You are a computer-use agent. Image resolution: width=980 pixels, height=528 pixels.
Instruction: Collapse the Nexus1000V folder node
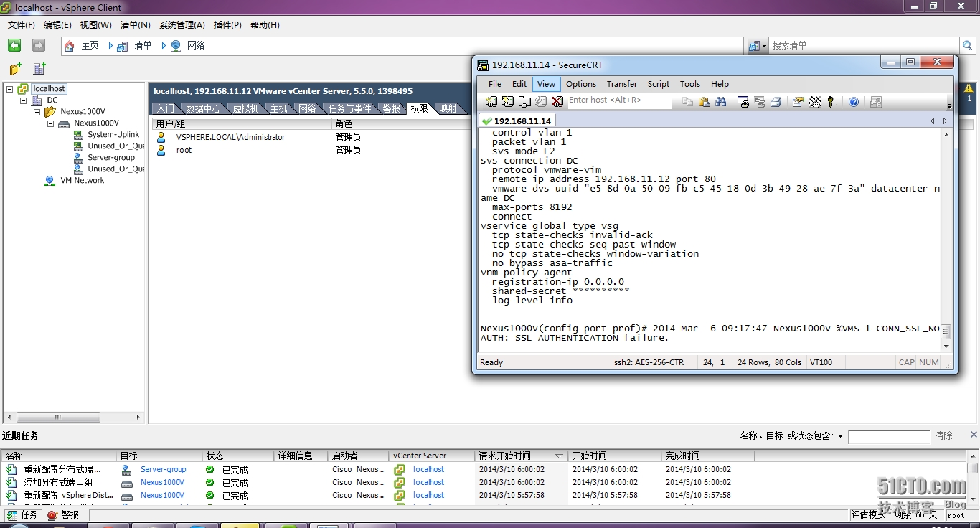pos(37,112)
